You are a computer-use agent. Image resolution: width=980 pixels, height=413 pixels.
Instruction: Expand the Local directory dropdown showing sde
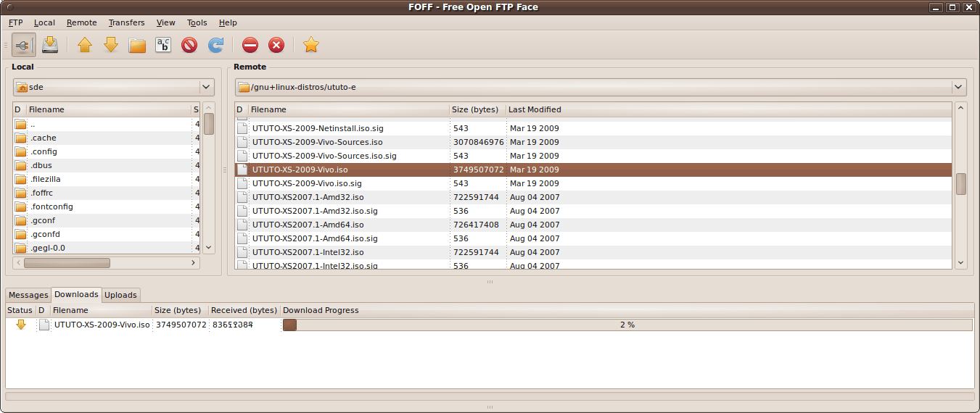tap(206, 87)
